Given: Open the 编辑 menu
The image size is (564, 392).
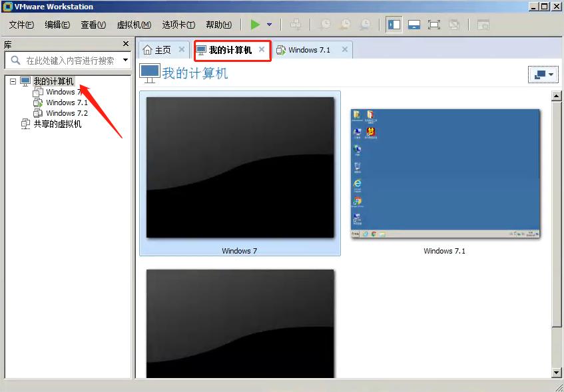Looking at the screenshot, I should (x=57, y=25).
